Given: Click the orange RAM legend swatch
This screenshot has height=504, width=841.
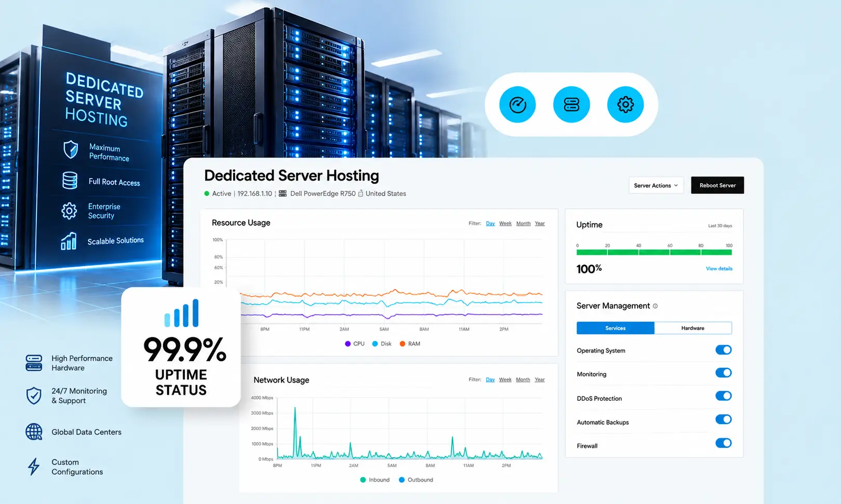Looking at the screenshot, I should coord(402,344).
